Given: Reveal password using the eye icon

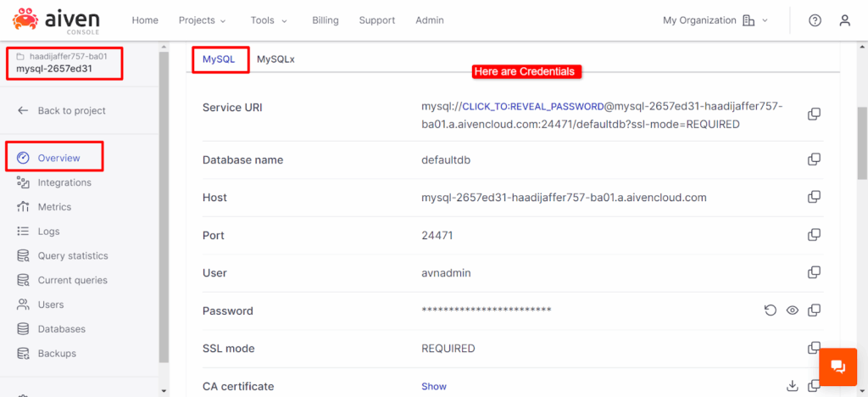Looking at the screenshot, I should click(x=793, y=310).
